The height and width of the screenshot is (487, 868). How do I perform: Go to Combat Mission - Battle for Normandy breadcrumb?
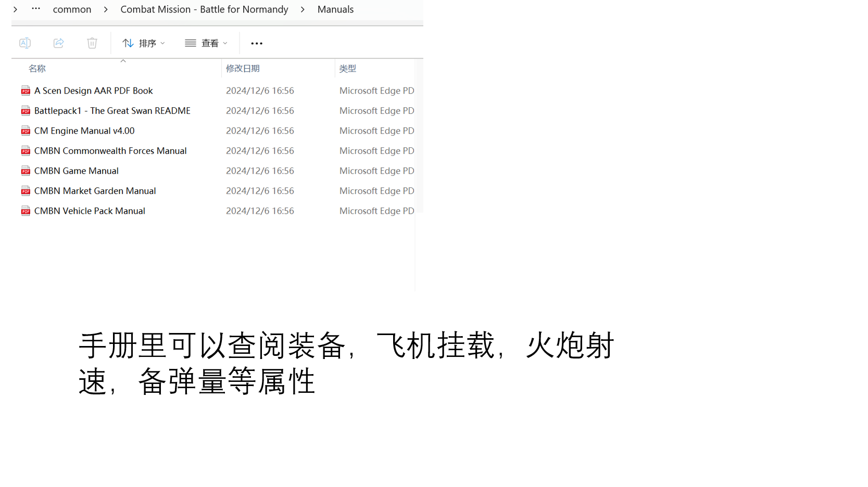204,9
